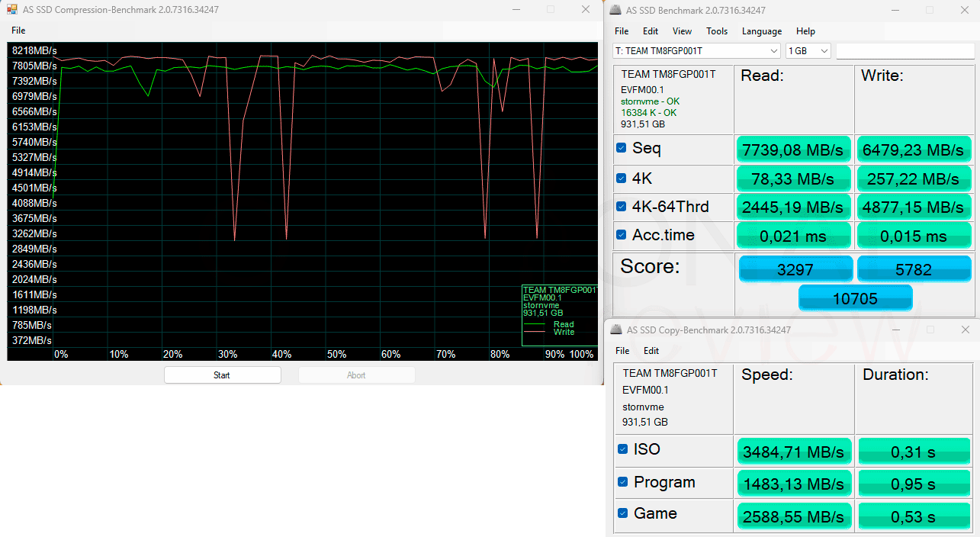Click the Start button in Compression-Benchmark
This screenshot has width=980, height=537.
(x=222, y=375)
